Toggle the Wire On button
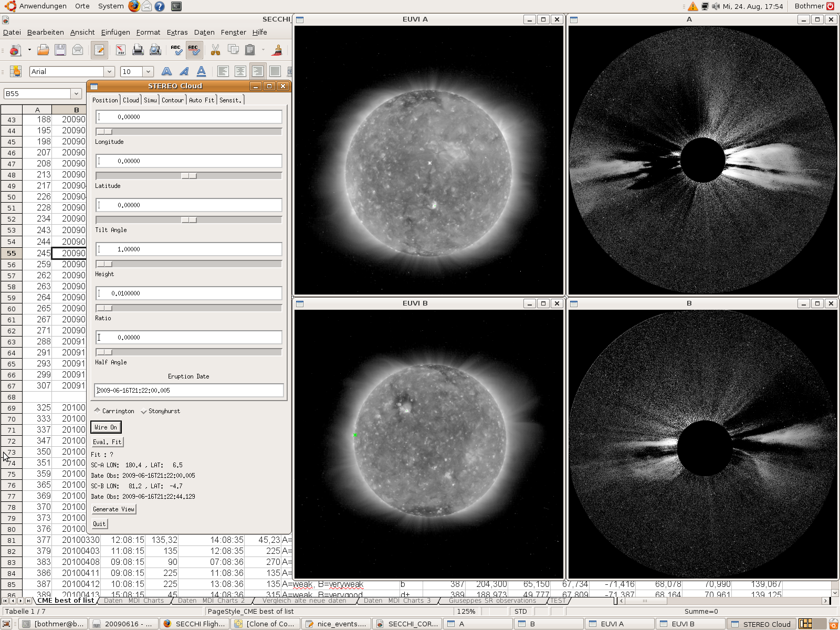The width and height of the screenshot is (840, 630). [106, 427]
